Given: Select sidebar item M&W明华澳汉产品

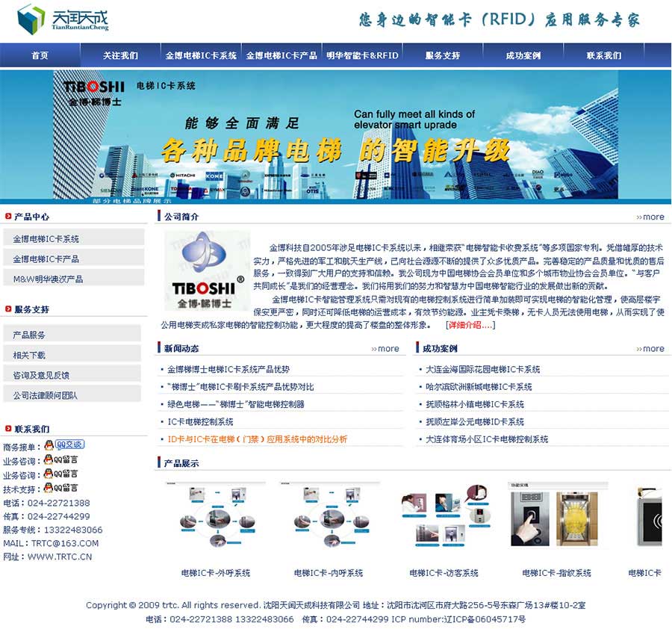Looking at the screenshot, I should [x=74, y=279].
